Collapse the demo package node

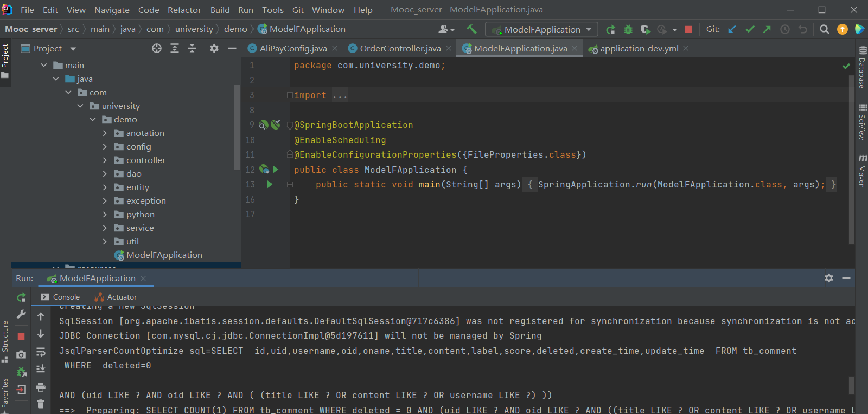pos(93,120)
